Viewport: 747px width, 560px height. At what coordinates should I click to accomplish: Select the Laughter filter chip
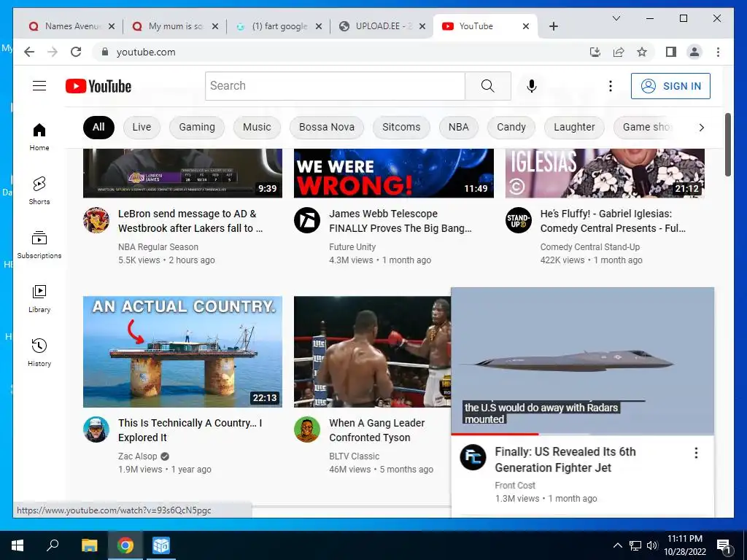574,127
